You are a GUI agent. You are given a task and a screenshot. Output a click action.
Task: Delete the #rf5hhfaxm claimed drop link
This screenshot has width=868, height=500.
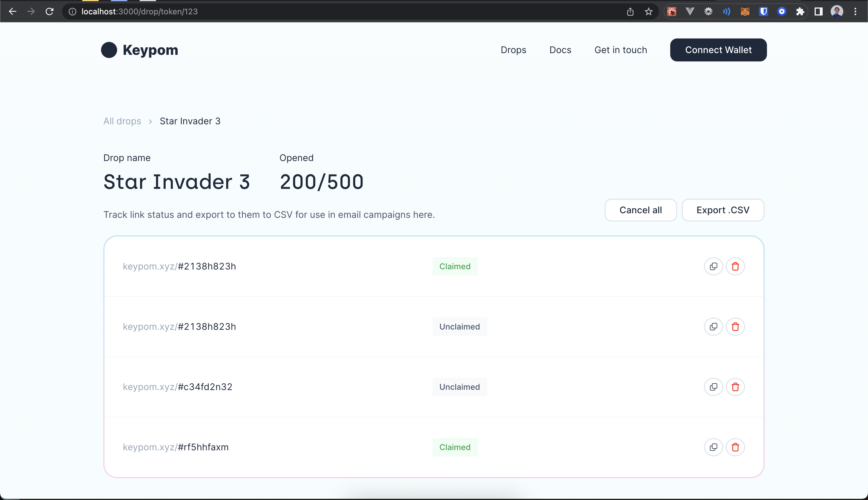[x=735, y=447]
